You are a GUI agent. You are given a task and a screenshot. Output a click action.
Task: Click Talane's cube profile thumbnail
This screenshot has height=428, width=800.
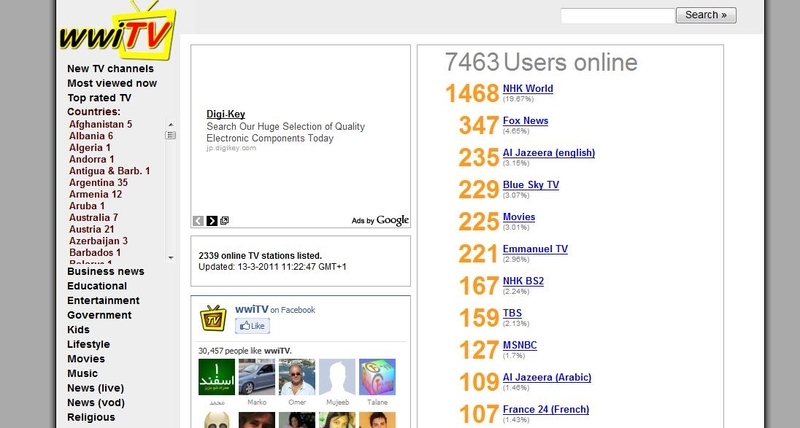click(x=377, y=377)
